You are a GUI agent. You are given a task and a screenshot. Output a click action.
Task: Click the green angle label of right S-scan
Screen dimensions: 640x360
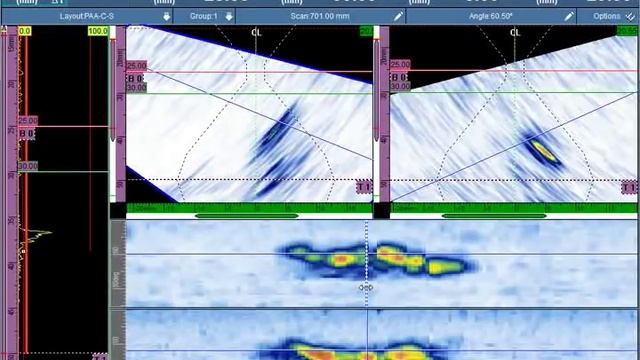(627, 31)
